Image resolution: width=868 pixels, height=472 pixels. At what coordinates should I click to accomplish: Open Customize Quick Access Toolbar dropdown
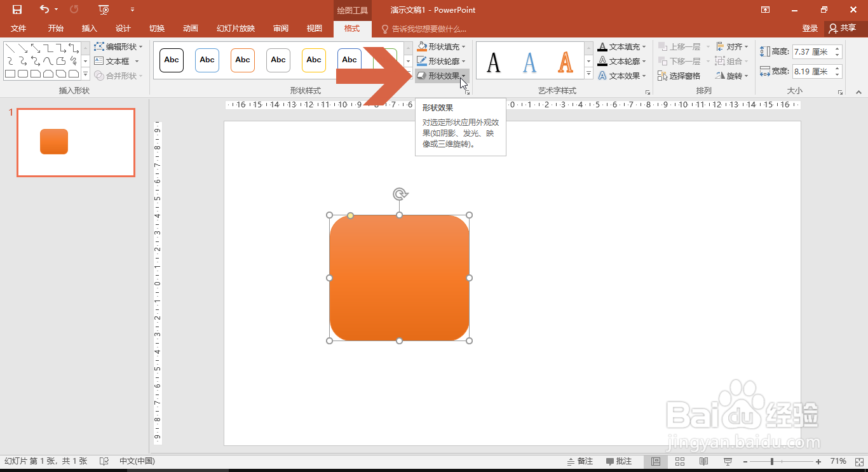pyautogui.click(x=132, y=10)
